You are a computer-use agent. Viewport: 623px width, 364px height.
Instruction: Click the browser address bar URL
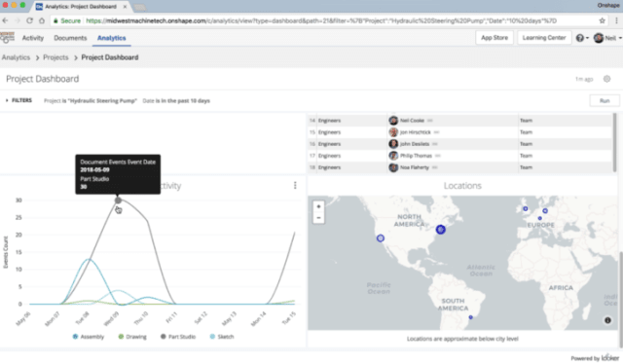321,20
